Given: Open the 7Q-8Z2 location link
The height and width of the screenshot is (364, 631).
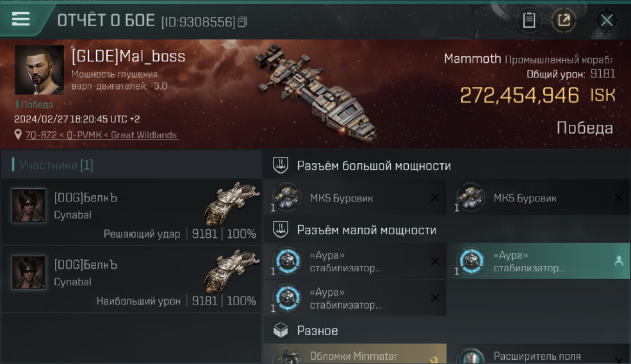Looking at the screenshot, I should (102, 135).
